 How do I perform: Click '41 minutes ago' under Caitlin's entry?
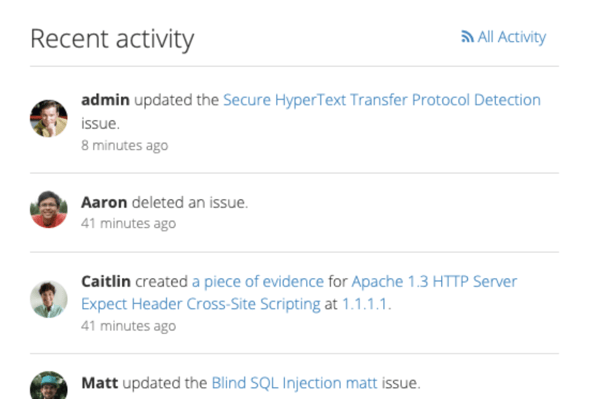click(128, 326)
